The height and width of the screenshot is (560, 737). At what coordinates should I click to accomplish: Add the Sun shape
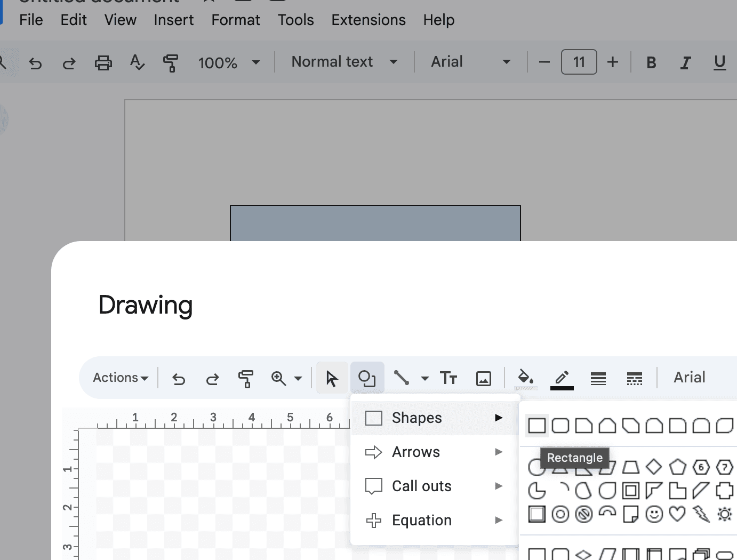(724, 514)
